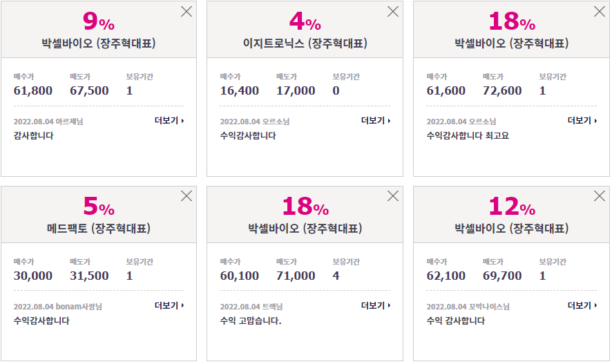Dismiss the 12% 박셀바이오 card
Screen dimensions: 612x364
[600, 196]
